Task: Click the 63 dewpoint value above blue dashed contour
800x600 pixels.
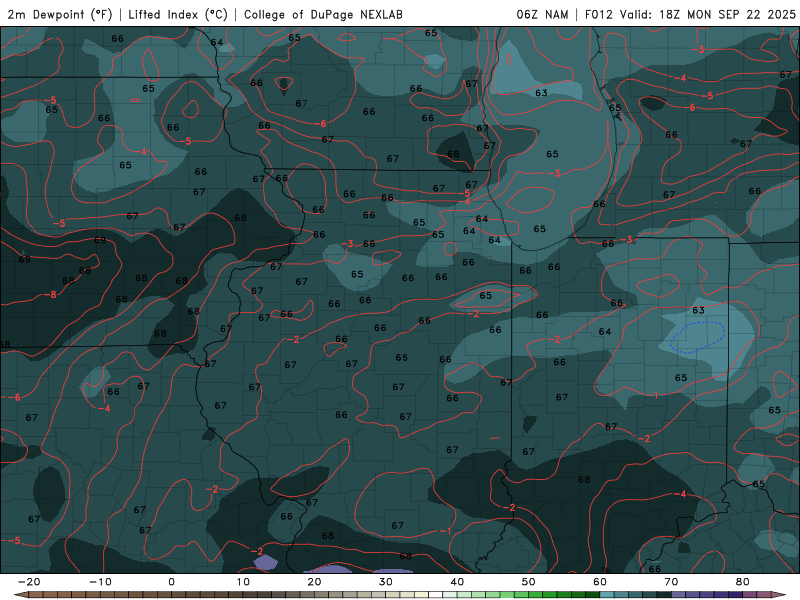Action: (x=698, y=310)
